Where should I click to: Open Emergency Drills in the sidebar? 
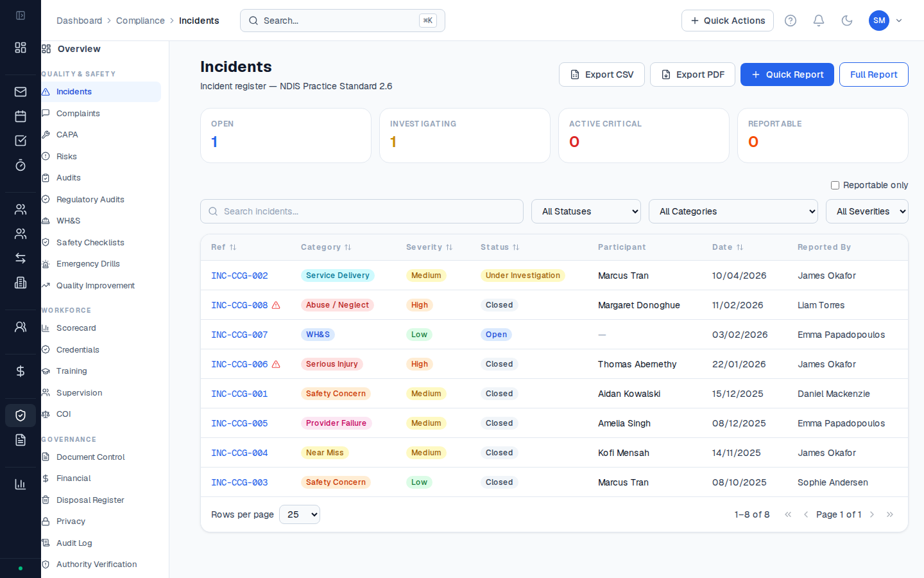pyautogui.click(x=101, y=264)
